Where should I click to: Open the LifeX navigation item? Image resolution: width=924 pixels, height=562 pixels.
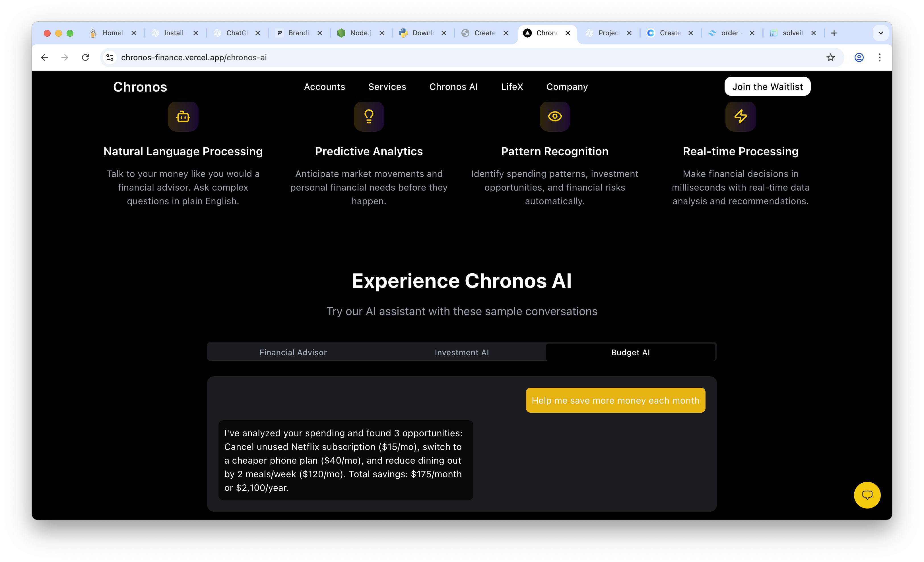point(512,87)
